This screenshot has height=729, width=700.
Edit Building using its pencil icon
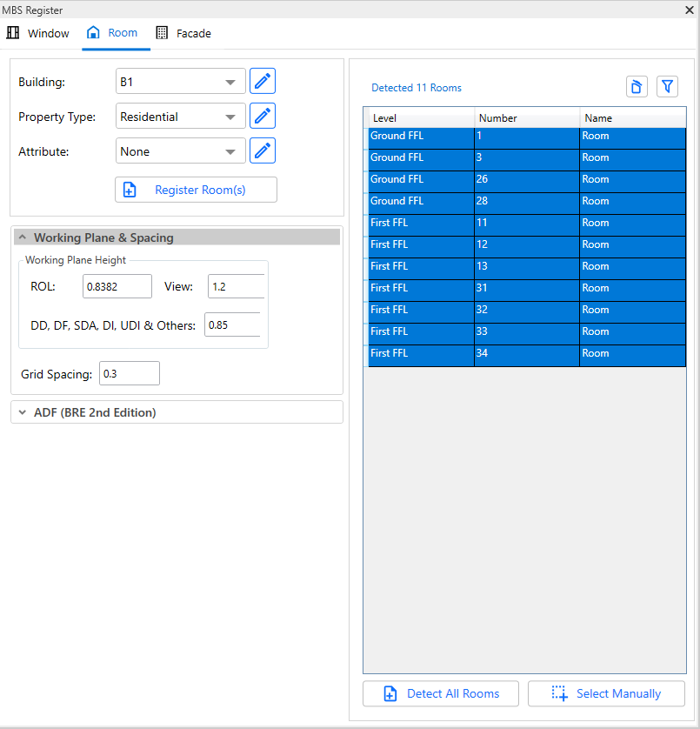[x=262, y=81]
